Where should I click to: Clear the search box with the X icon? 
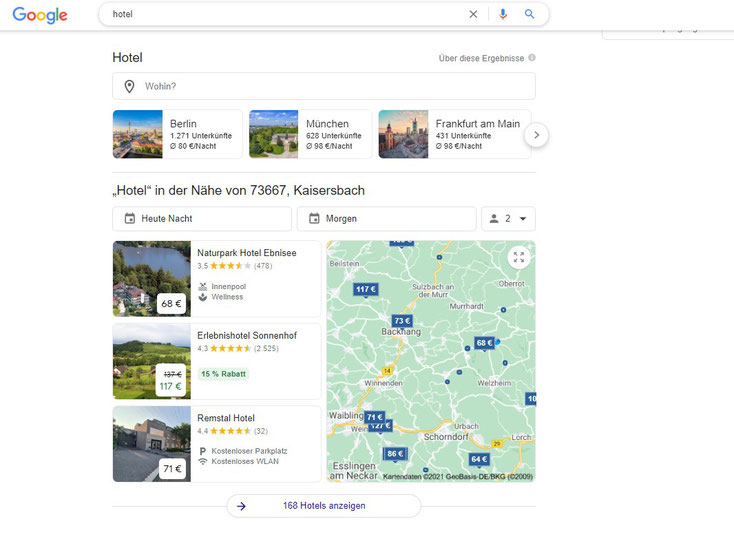(473, 14)
